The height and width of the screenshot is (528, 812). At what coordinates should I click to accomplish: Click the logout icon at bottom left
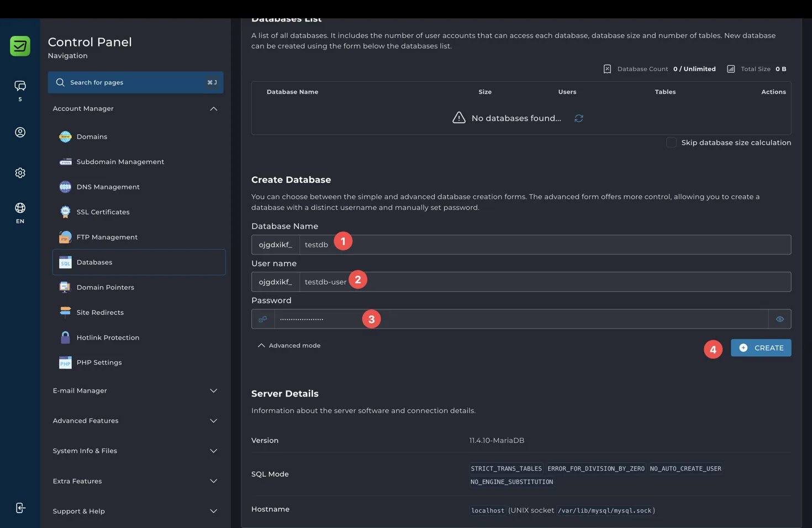point(20,508)
